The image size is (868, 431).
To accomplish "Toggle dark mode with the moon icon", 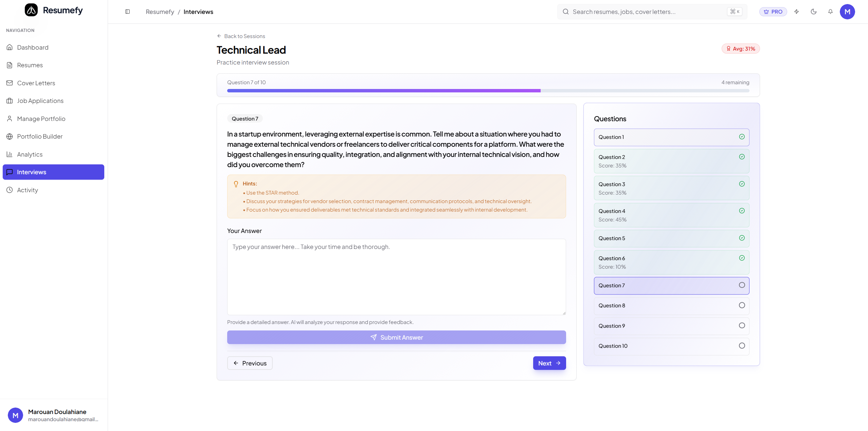I will [813, 12].
